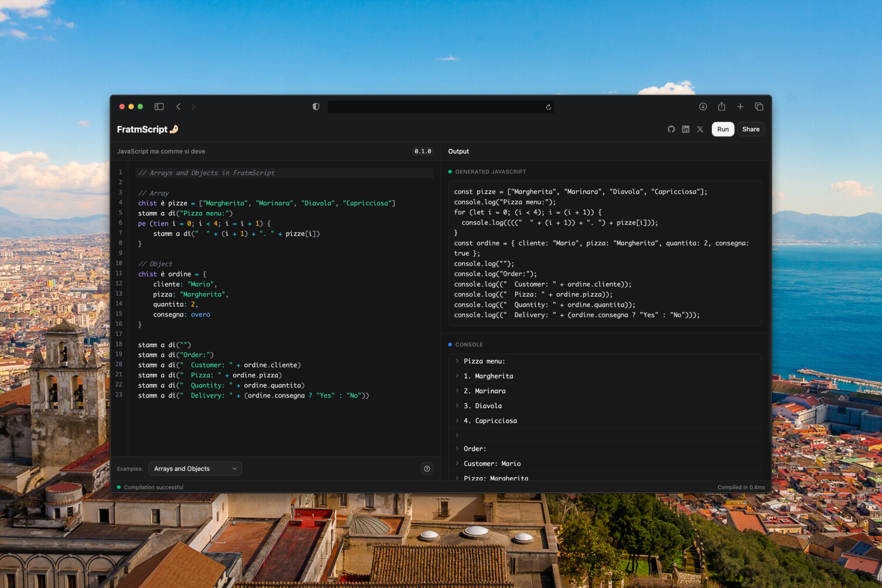Run the FratmScript code
Image resolution: width=882 pixels, height=588 pixels.
[x=723, y=129]
